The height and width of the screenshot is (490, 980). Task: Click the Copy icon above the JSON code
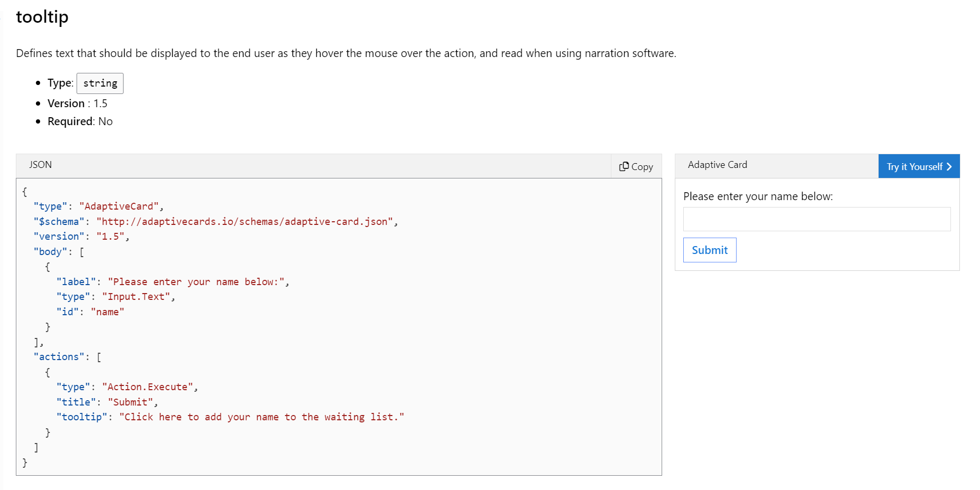[624, 166]
